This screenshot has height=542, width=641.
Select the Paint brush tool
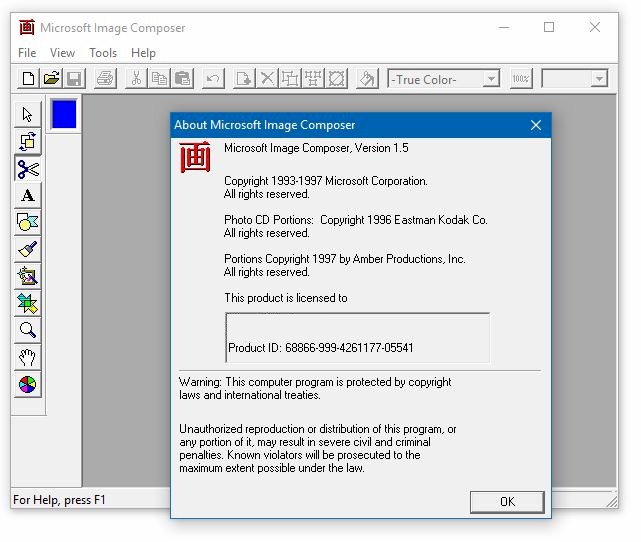(27, 250)
